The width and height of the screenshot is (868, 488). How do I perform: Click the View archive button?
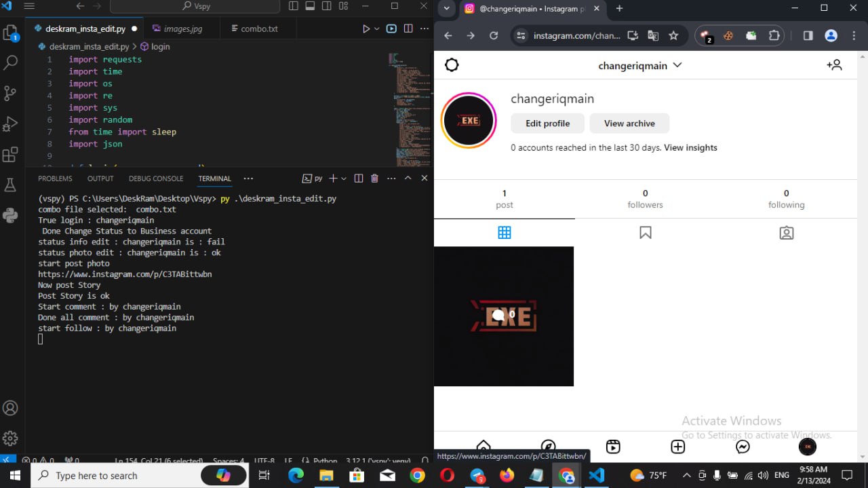point(629,124)
